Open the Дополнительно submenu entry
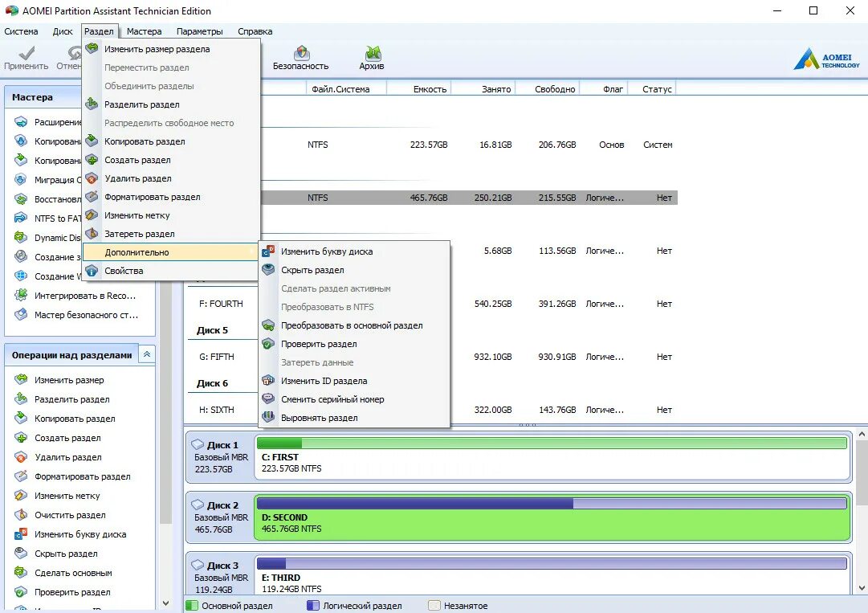The image size is (868, 613). pos(170,252)
